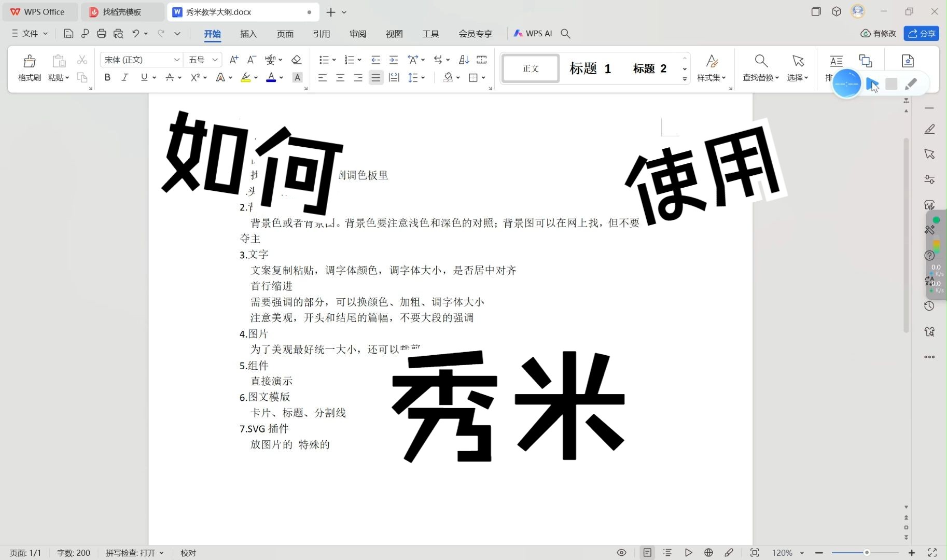Screen dimensions: 947x560
Task: Apply the 标题 2 style
Action: pyautogui.click(x=650, y=68)
